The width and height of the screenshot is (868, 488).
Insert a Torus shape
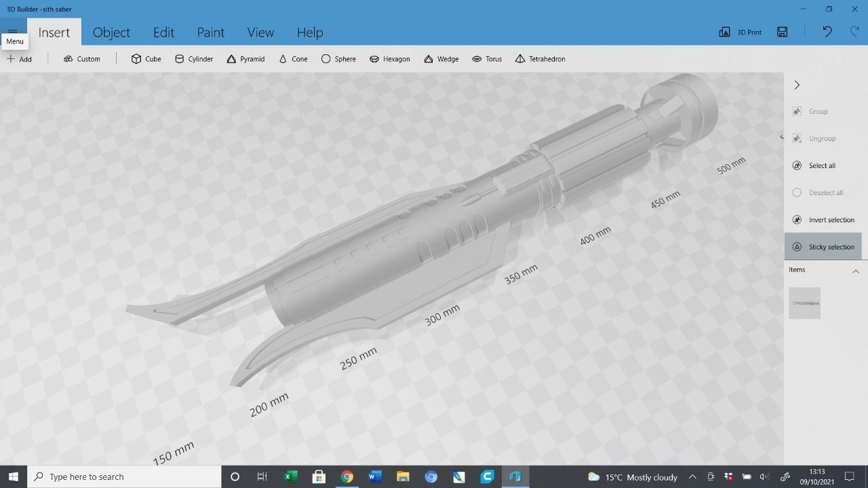coord(487,59)
